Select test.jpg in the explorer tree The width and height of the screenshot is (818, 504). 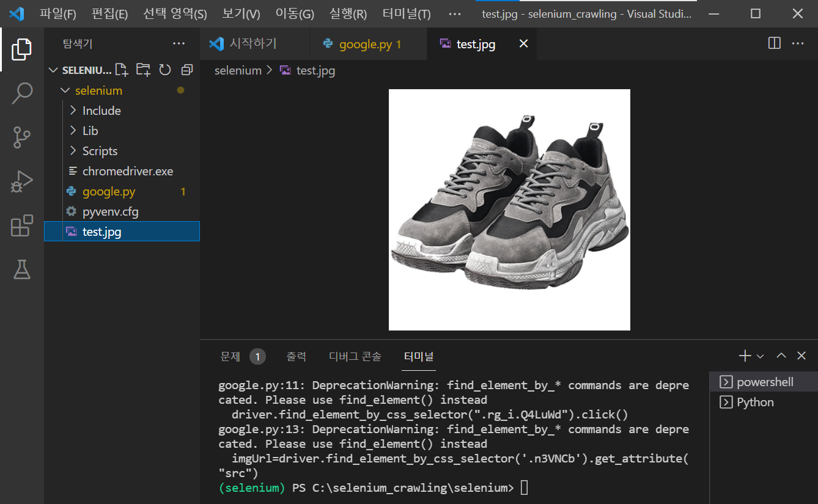pos(122,232)
